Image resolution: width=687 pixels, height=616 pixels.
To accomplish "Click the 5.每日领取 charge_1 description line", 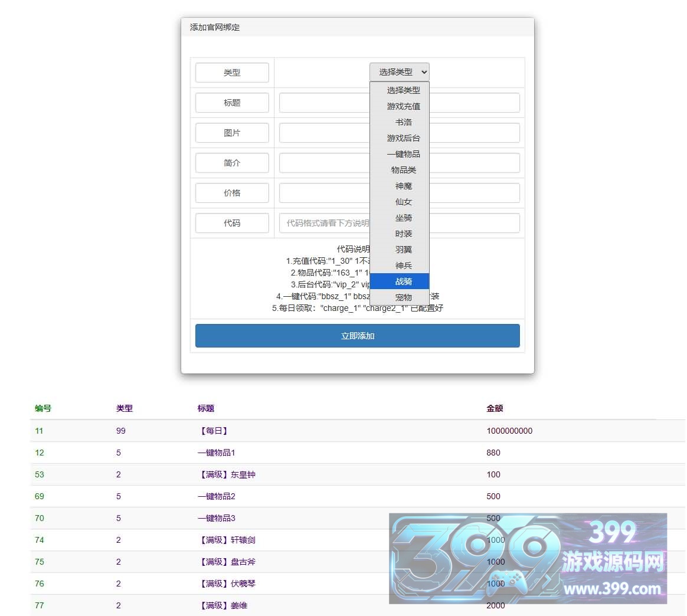I will point(358,308).
